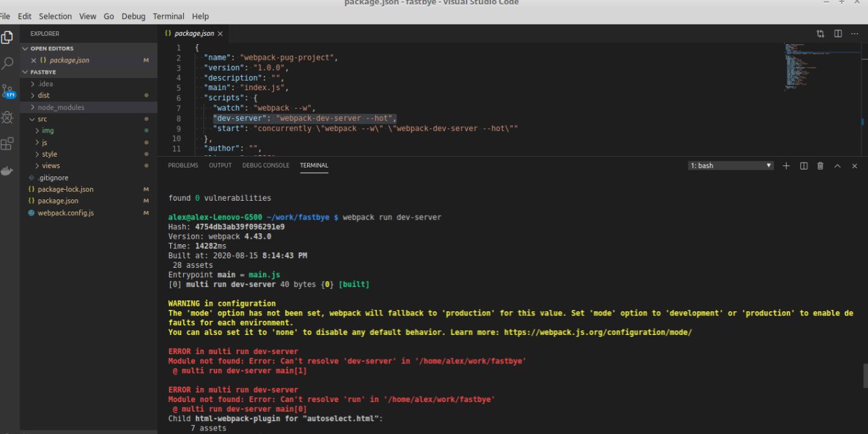Select the TERMINAL panel tab

(314, 165)
